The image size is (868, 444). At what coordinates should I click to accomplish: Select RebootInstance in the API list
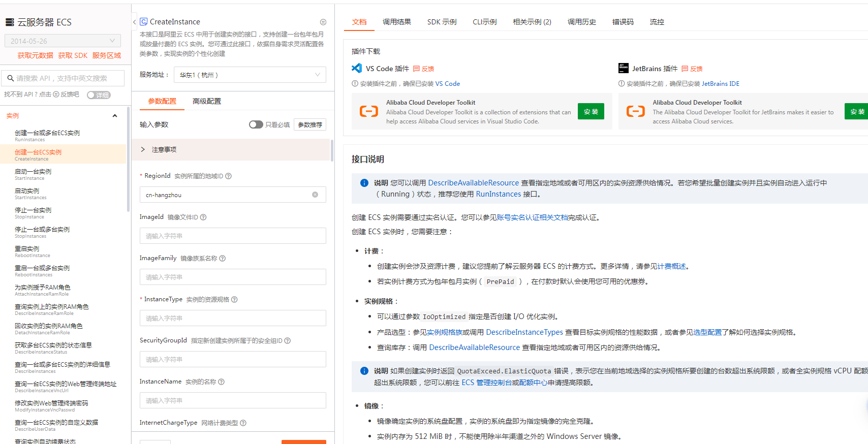click(63, 251)
